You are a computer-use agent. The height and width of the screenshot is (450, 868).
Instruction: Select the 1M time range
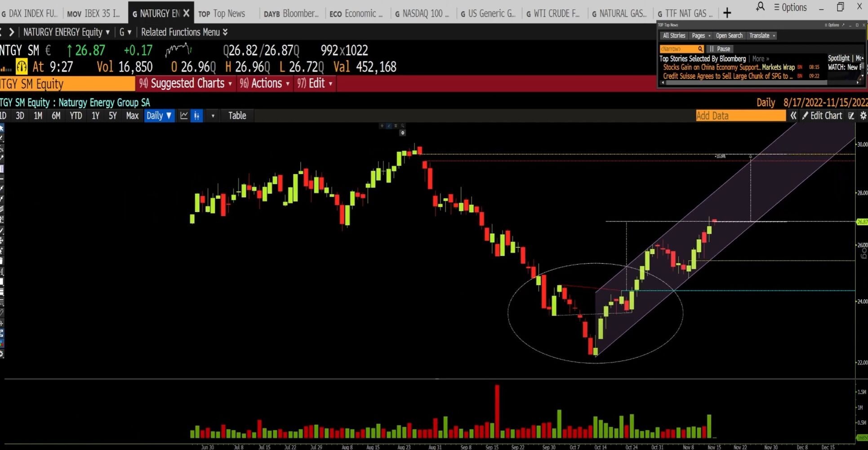38,116
